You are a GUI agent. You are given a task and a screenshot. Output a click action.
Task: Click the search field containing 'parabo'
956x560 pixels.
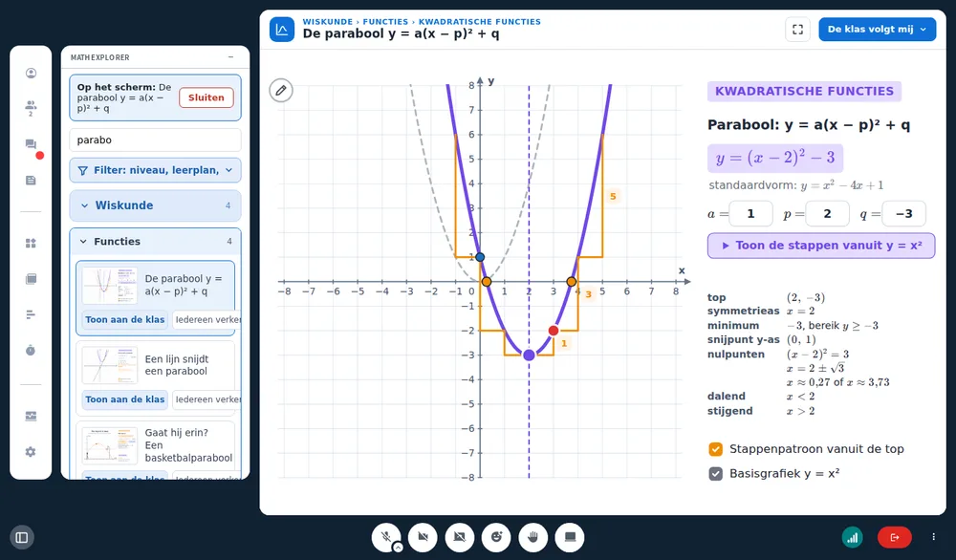coord(156,140)
